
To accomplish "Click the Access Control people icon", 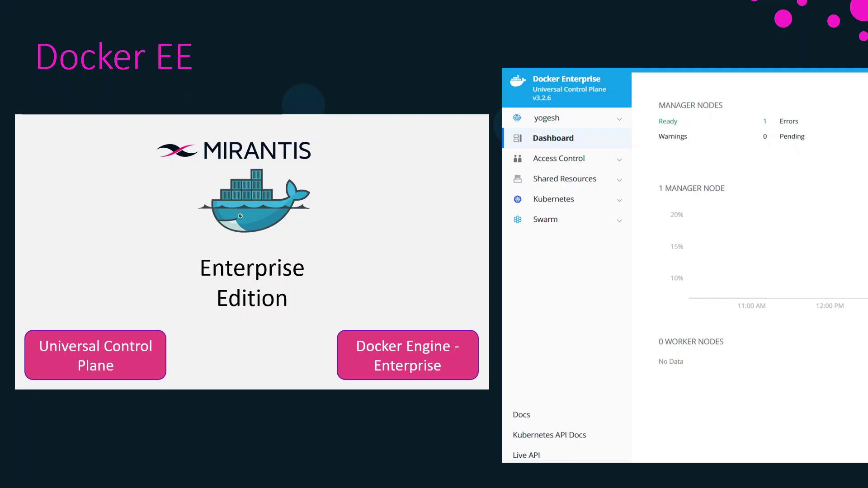I will coord(518,159).
